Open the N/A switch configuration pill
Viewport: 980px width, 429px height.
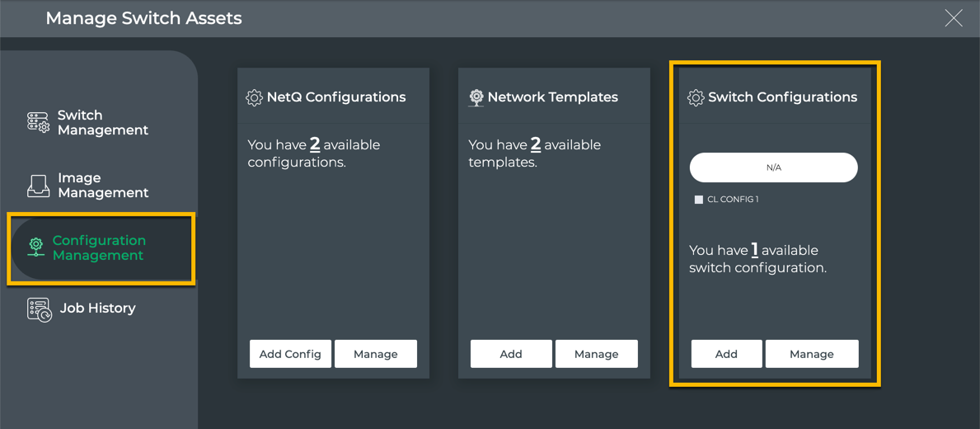coord(773,167)
